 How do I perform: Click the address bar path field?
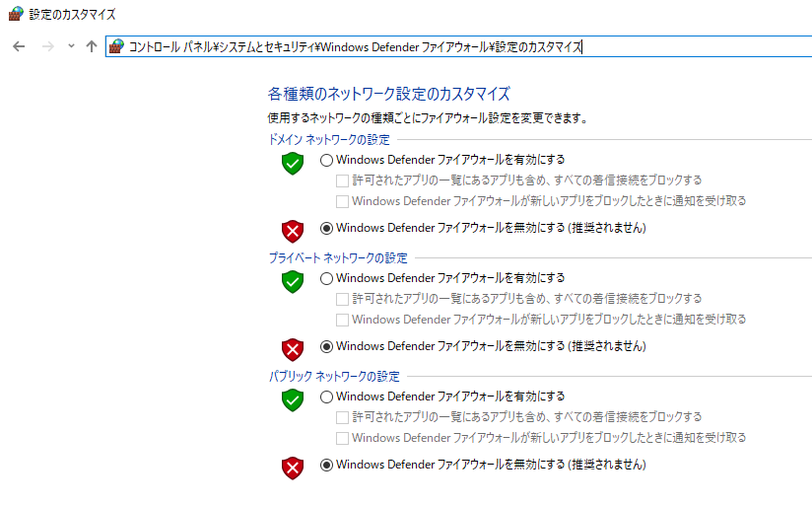pyautogui.click(x=459, y=46)
